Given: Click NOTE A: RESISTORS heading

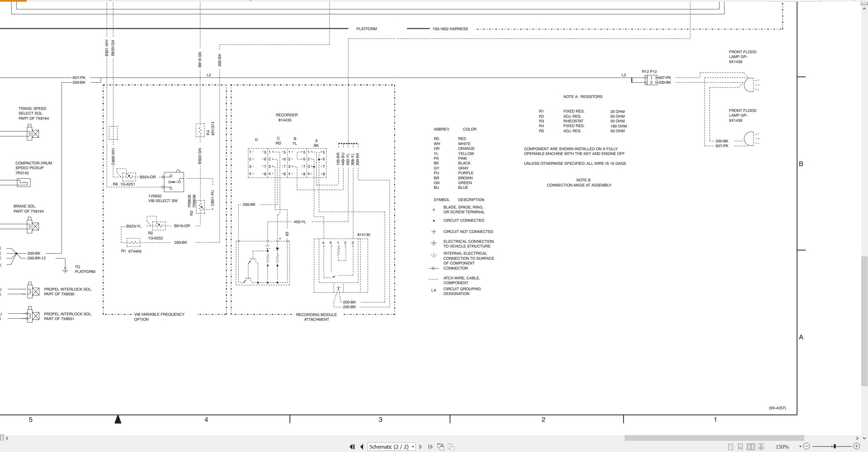Looking at the screenshot, I should coord(583,97).
